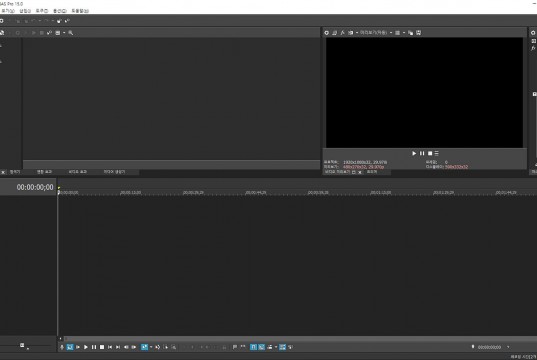Toggle Auto Crossfades button on timeline toolbar

pyautogui.click(x=262, y=347)
